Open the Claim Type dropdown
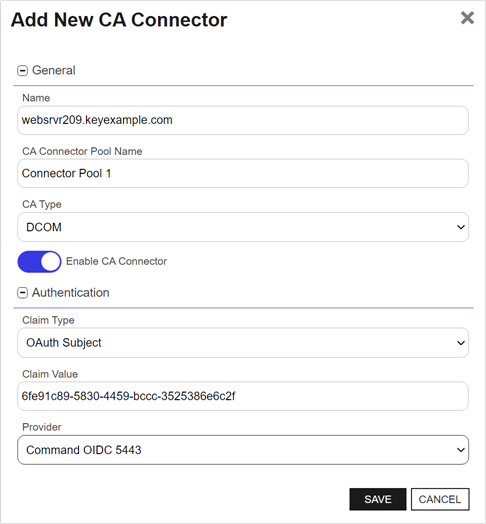The image size is (486, 524). point(243,343)
